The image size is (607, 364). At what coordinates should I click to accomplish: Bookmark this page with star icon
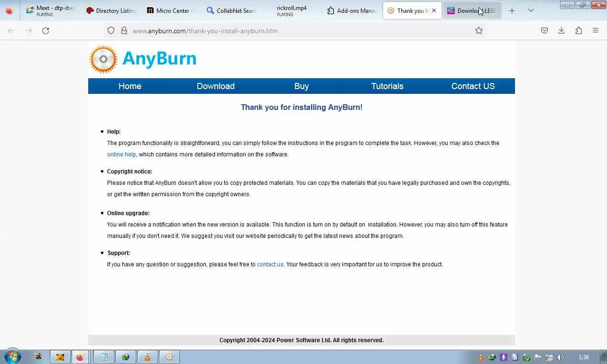point(479,30)
